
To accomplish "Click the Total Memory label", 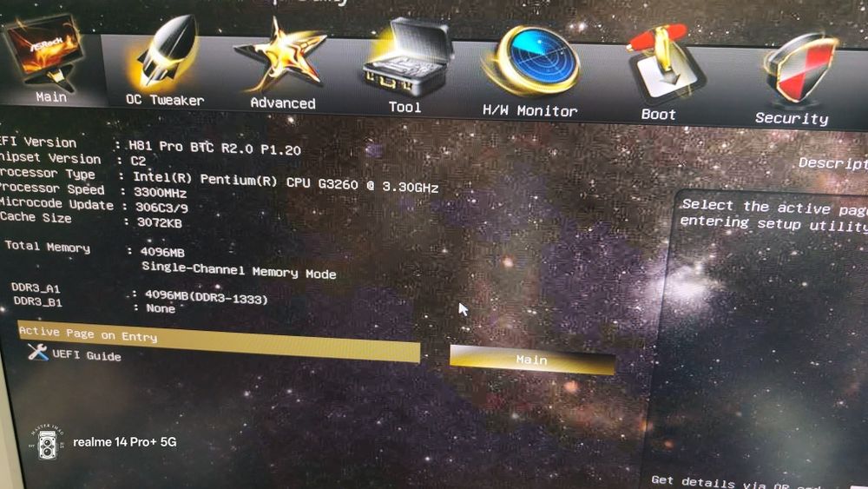I will 48,247.
